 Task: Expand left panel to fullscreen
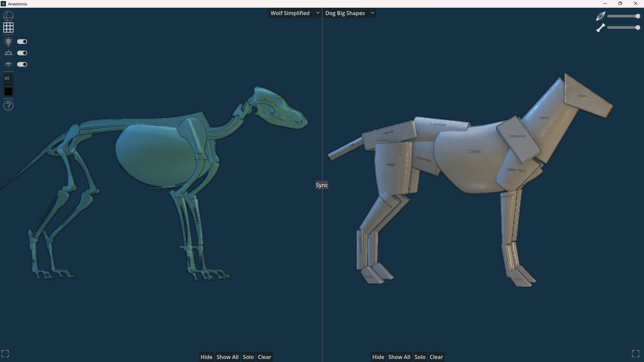[x=5, y=354]
